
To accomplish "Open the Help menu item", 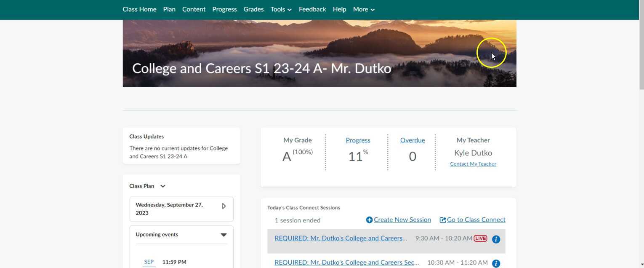I will pyautogui.click(x=339, y=9).
